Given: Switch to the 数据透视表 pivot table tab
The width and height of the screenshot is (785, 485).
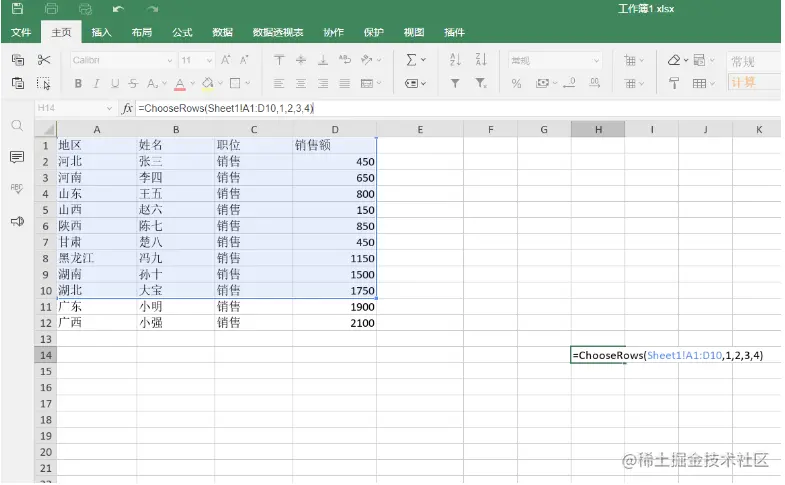Looking at the screenshot, I should click(x=278, y=33).
